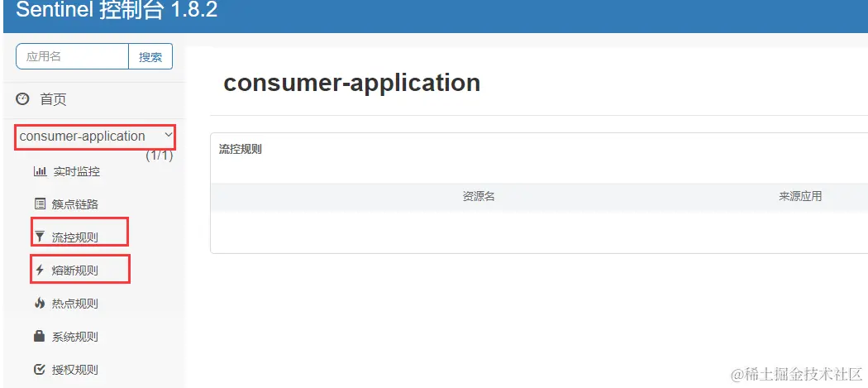Screen dimensions: 868x388
Task: Click the 资源名 column header
Action: [479, 196]
